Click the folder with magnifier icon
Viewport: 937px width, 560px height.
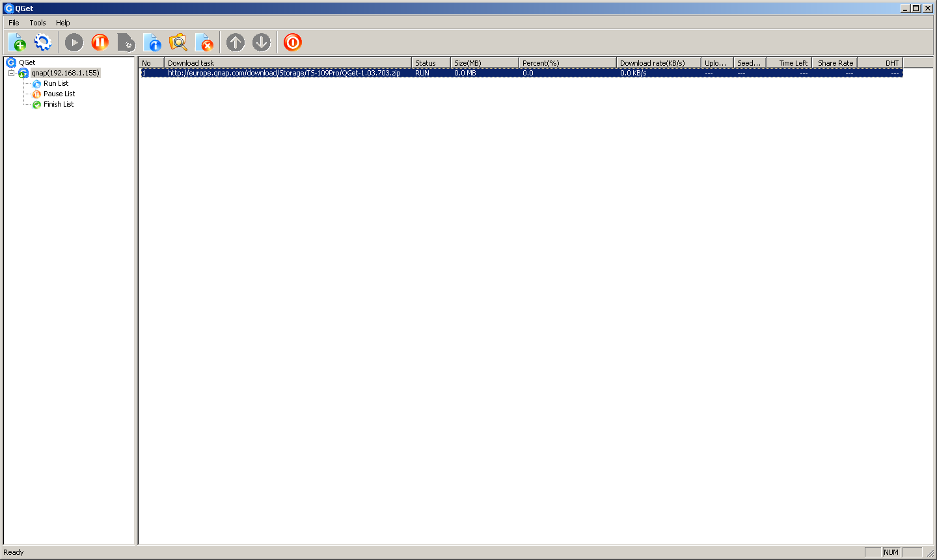pyautogui.click(x=178, y=43)
